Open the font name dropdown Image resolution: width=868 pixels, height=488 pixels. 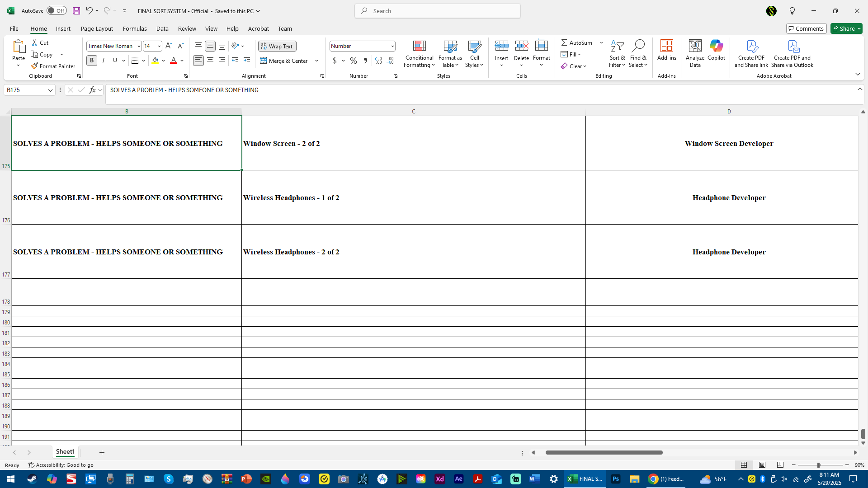coord(139,46)
